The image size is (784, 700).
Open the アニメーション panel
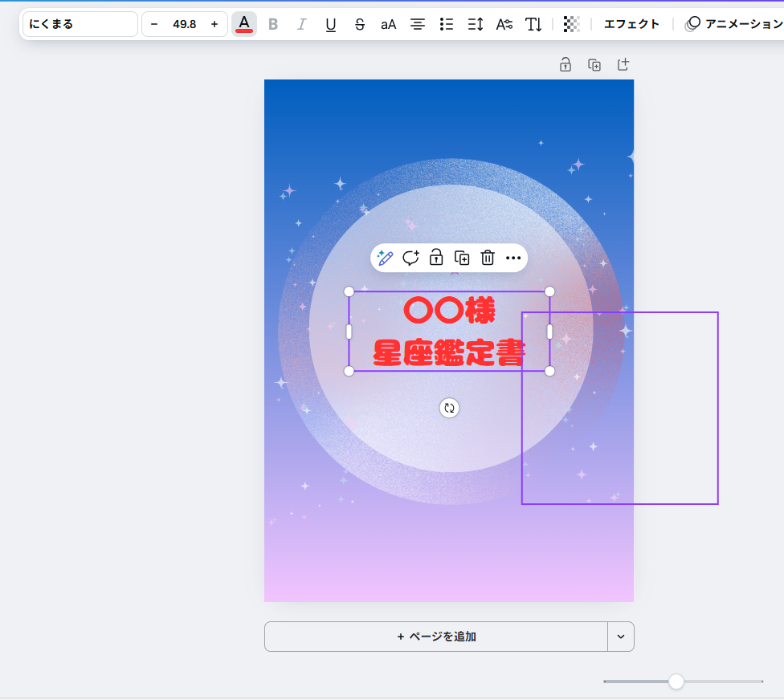(734, 24)
